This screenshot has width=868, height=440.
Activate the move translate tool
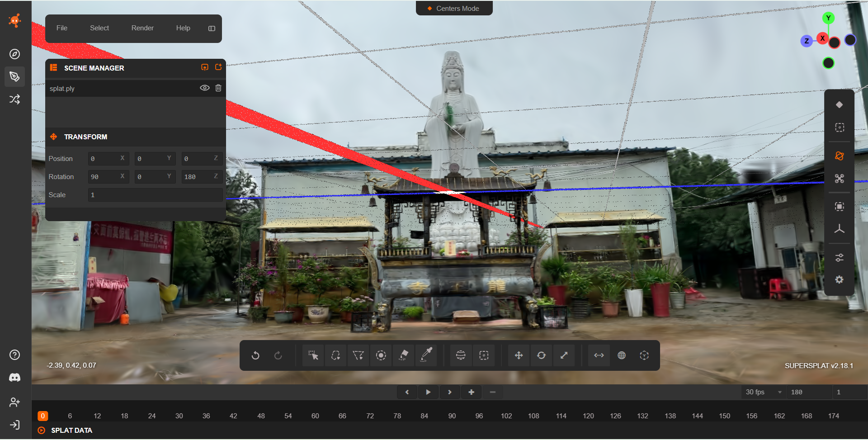click(519, 355)
